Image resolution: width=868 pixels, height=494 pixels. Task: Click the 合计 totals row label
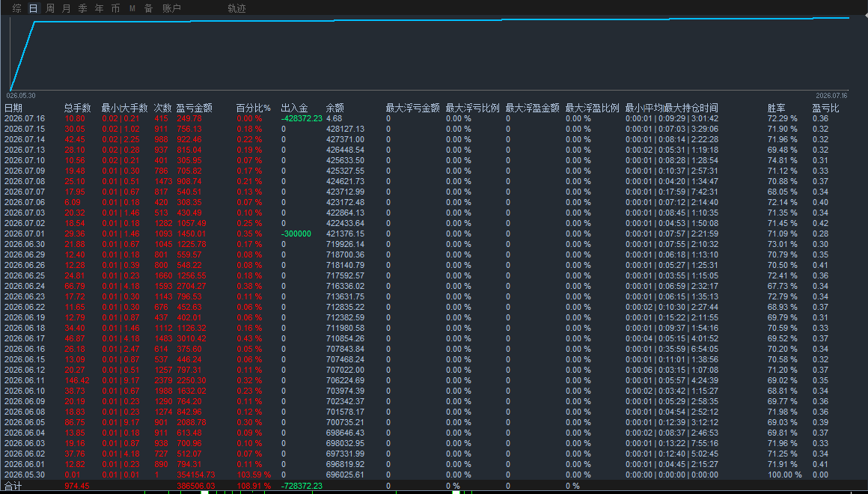(13, 486)
